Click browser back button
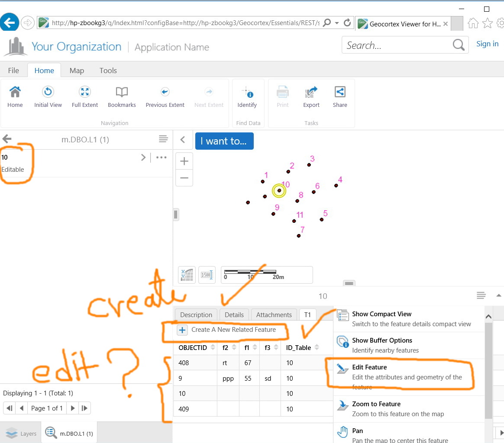Viewport: 504px width, 443px height. tap(10, 22)
